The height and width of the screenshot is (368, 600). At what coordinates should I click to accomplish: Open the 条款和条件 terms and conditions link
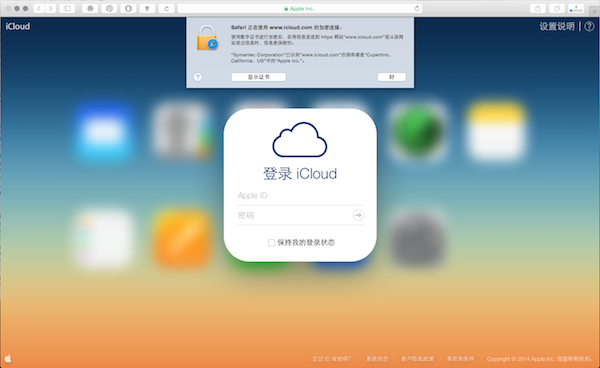click(x=460, y=359)
